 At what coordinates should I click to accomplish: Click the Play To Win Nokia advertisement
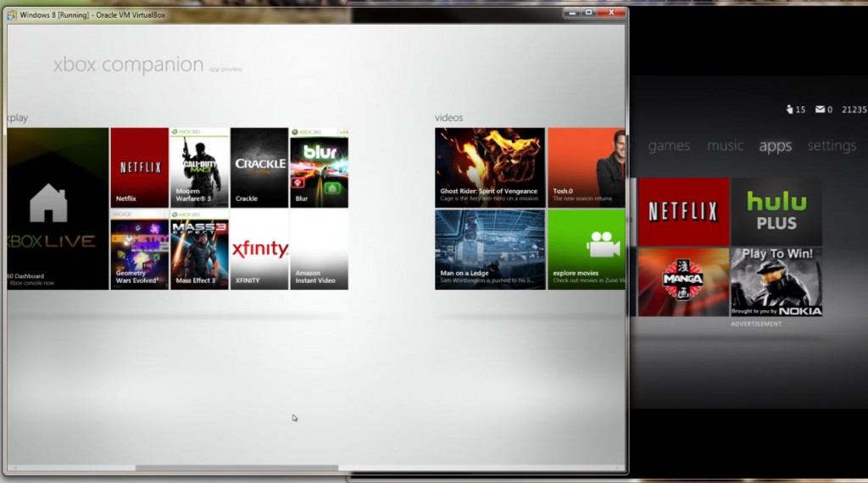[x=776, y=282]
